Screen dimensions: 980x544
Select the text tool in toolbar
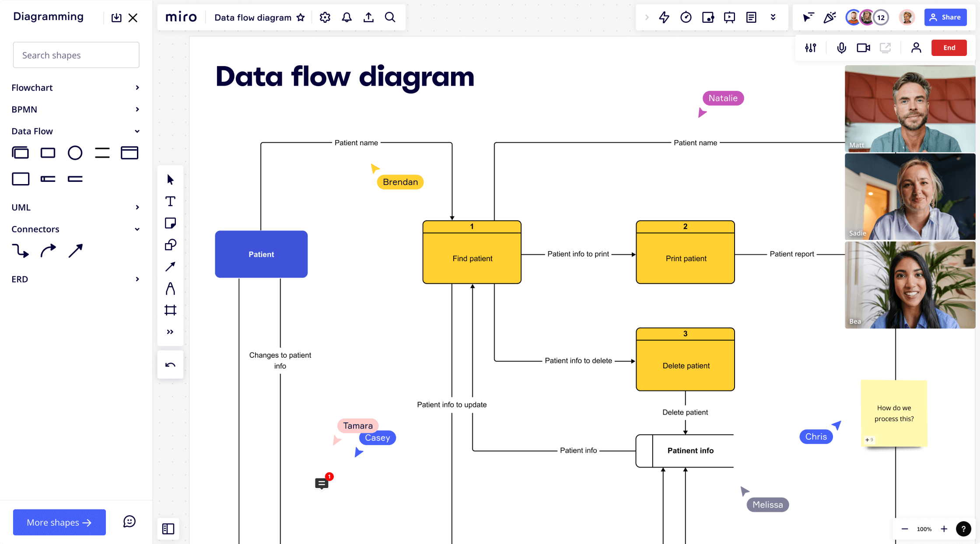coord(170,201)
